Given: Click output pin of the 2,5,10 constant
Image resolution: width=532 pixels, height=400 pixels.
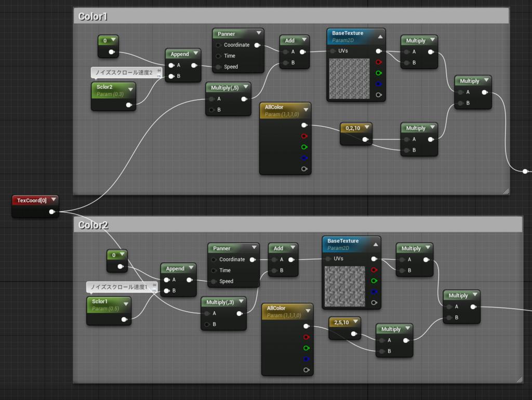Looking at the screenshot, I should 354,334.
